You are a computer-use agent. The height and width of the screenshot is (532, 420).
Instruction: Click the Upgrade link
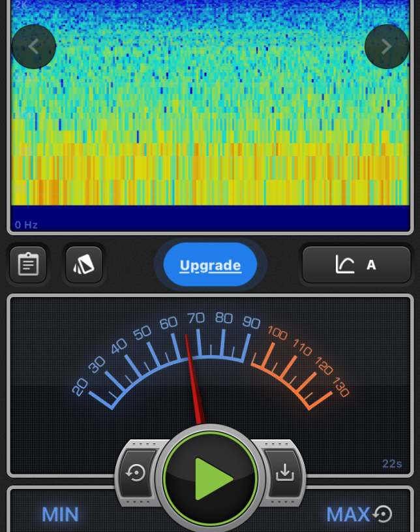[210, 265]
